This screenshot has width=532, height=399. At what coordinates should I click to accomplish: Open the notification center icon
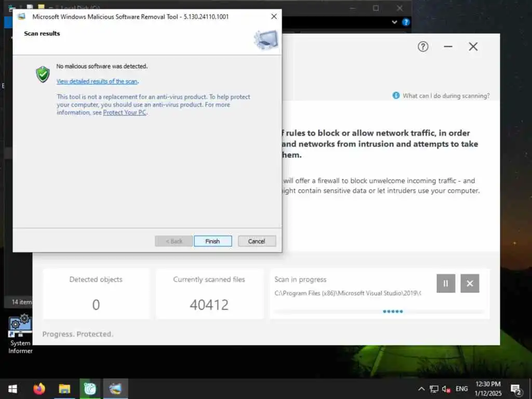tap(516, 389)
